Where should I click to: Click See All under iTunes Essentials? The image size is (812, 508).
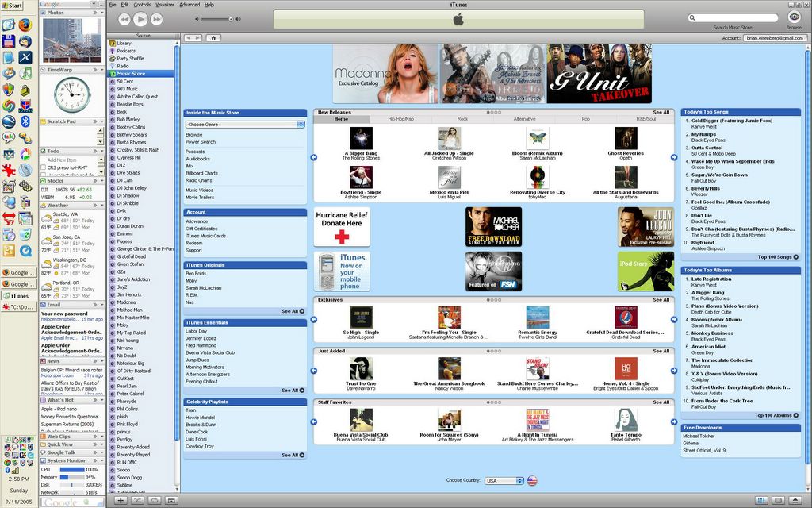pos(293,391)
